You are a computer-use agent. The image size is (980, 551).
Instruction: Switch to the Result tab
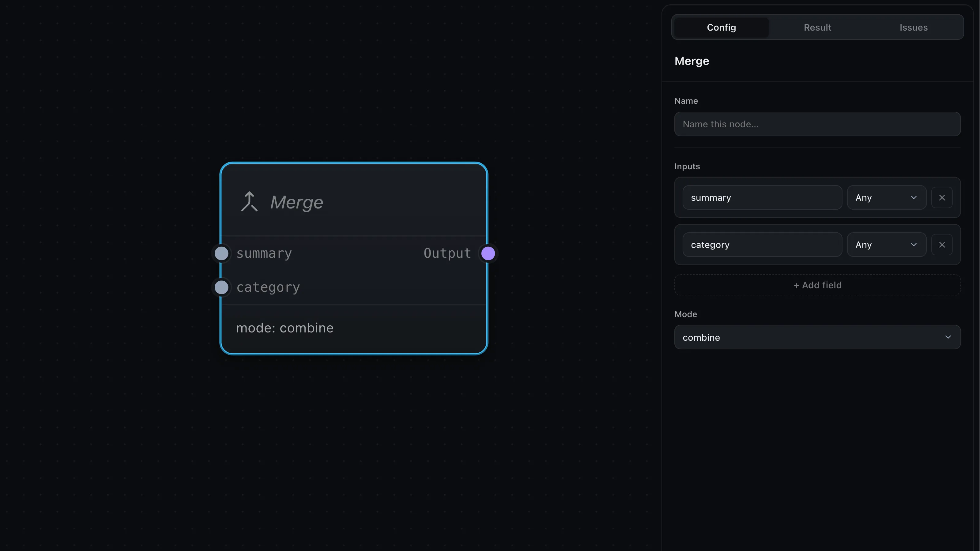[x=818, y=27]
